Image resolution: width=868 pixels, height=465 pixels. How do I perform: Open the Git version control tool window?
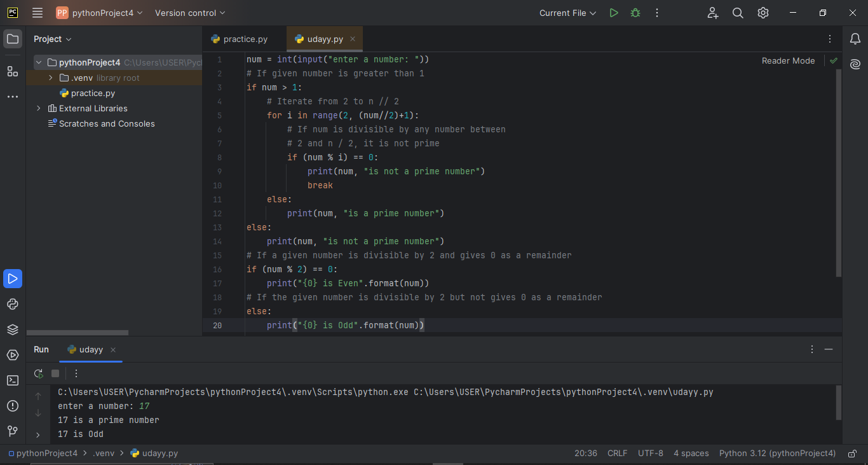[x=13, y=431]
